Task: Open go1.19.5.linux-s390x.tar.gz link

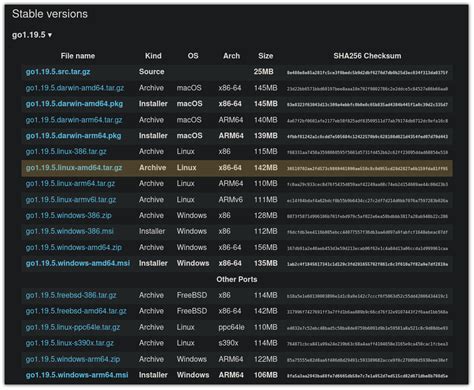Action: pyautogui.click(x=70, y=343)
